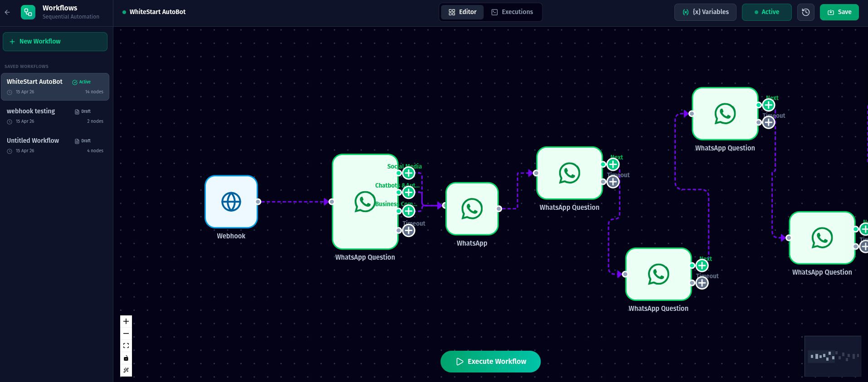Click the '4 nodes' count text

pos(95,151)
